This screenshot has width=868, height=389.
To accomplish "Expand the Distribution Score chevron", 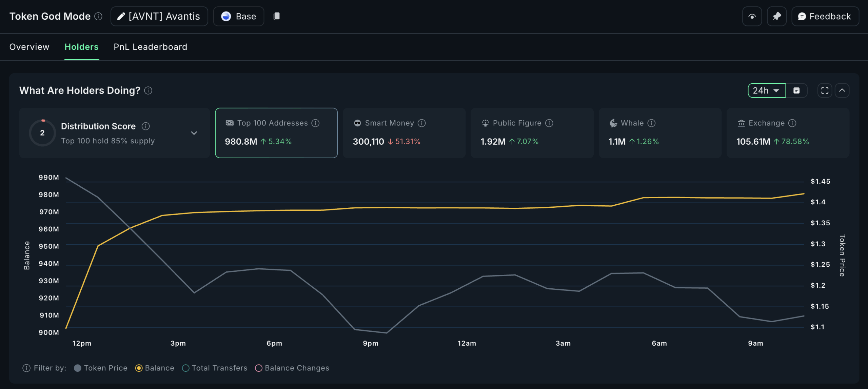I will [194, 133].
